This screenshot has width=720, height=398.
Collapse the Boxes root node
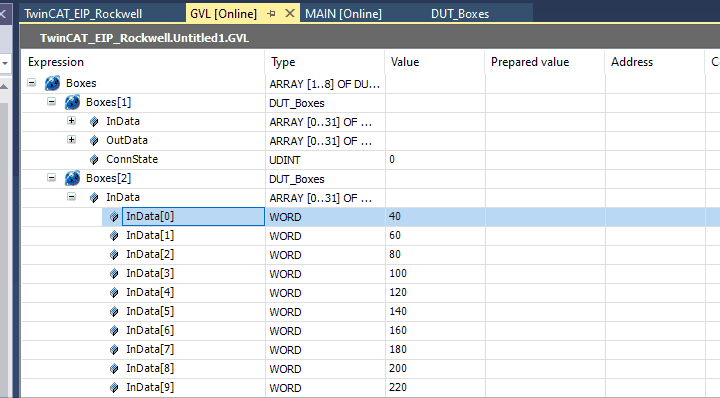click(x=31, y=83)
